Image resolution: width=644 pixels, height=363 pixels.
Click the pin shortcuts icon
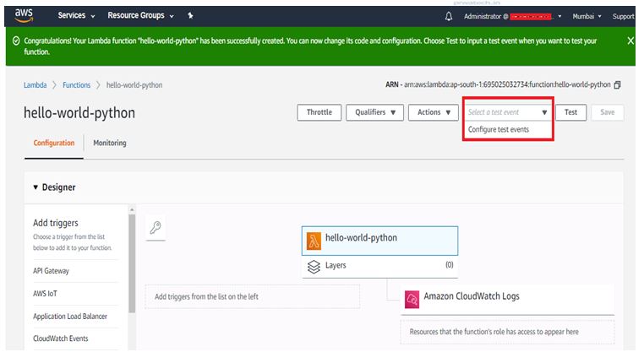click(190, 15)
